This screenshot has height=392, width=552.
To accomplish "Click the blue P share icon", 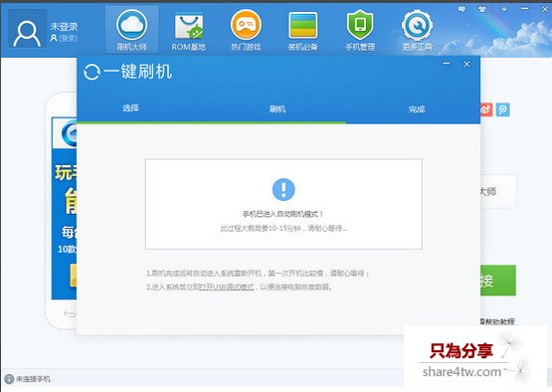I will point(502,109).
